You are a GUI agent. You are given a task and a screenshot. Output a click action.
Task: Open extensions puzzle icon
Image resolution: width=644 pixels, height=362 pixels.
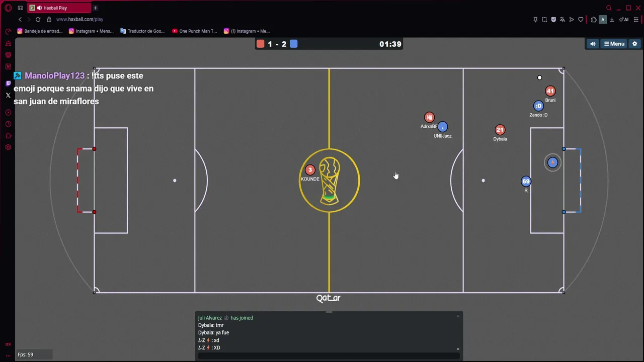(x=594, y=20)
